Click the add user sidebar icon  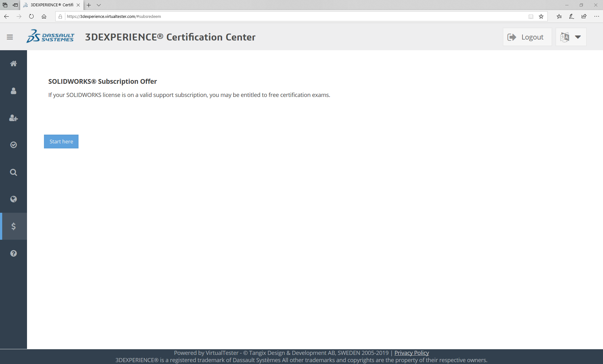click(13, 118)
